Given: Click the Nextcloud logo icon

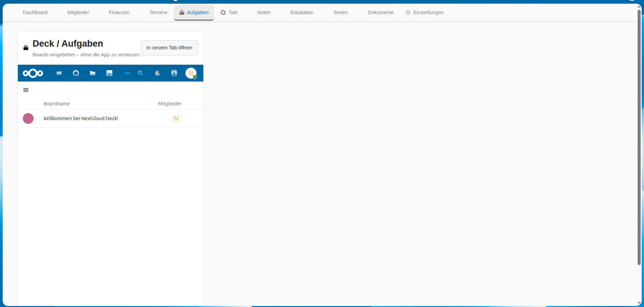Looking at the screenshot, I should pos(33,73).
